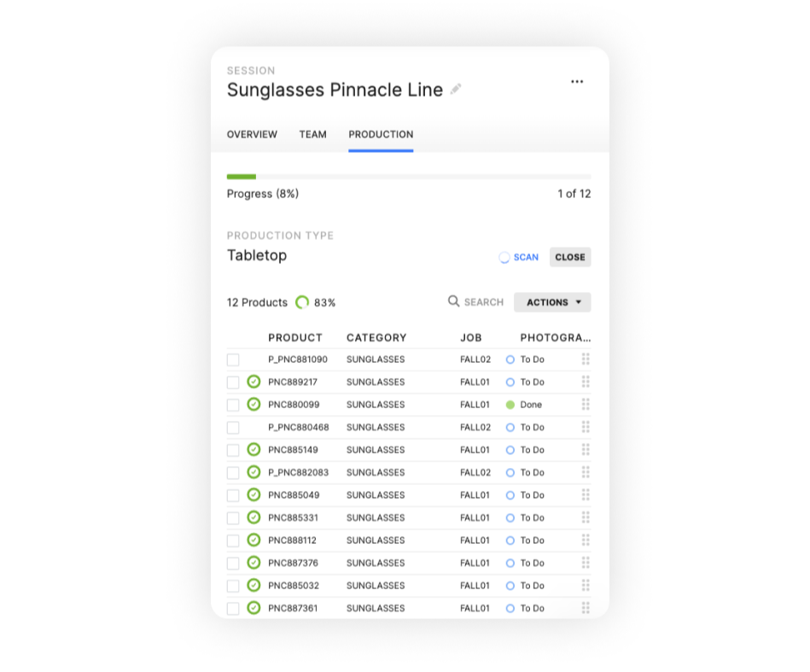Switch to the OVERVIEW tab
The image size is (810, 672).
tap(251, 134)
